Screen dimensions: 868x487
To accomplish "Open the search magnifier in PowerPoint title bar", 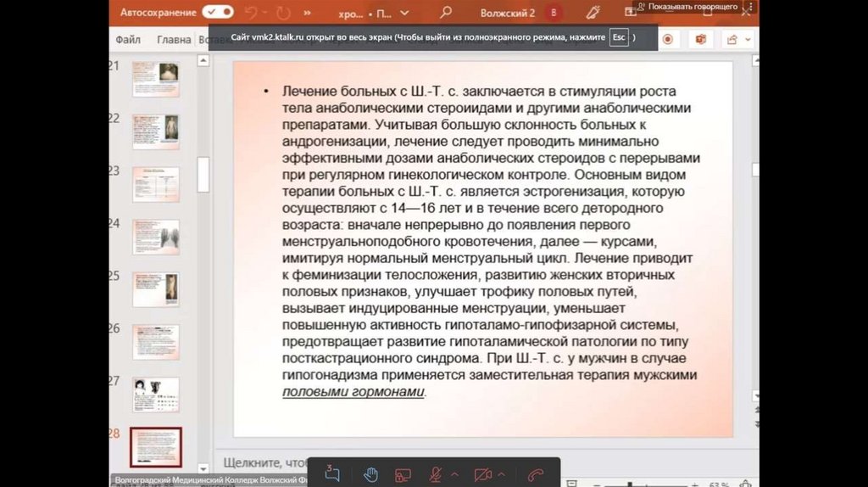I will tap(446, 13).
